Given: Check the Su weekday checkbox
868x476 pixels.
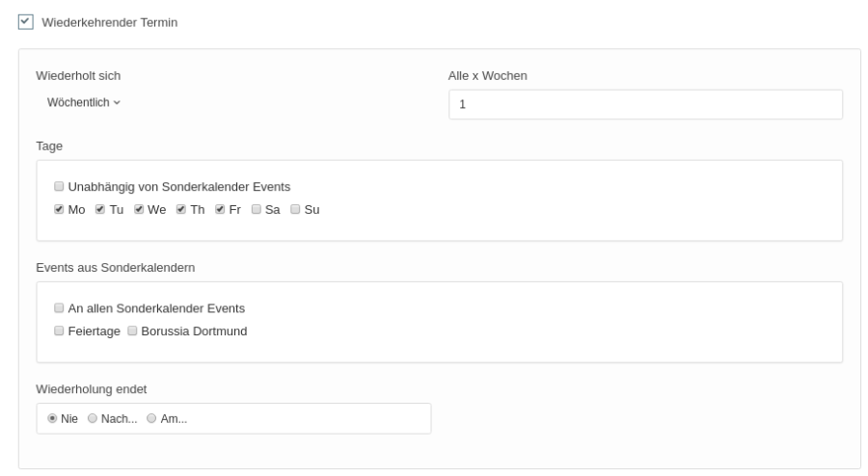Looking at the screenshot, I should [296, 209].
